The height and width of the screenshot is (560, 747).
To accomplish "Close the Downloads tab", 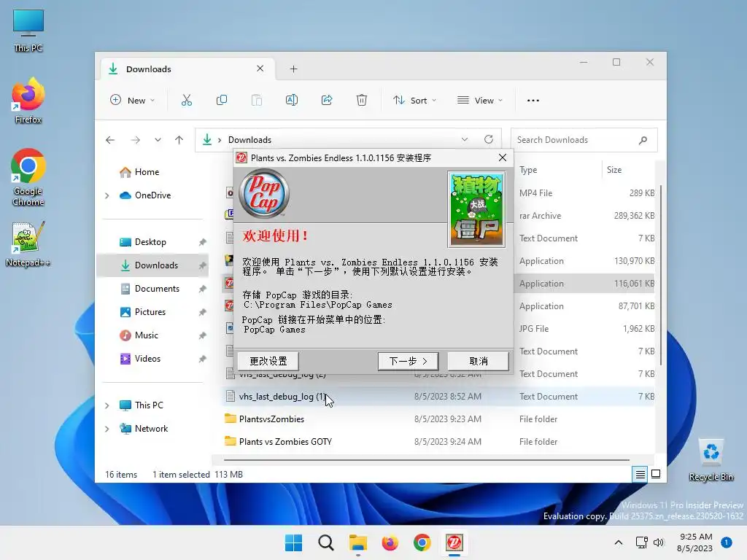I will 260,69.
